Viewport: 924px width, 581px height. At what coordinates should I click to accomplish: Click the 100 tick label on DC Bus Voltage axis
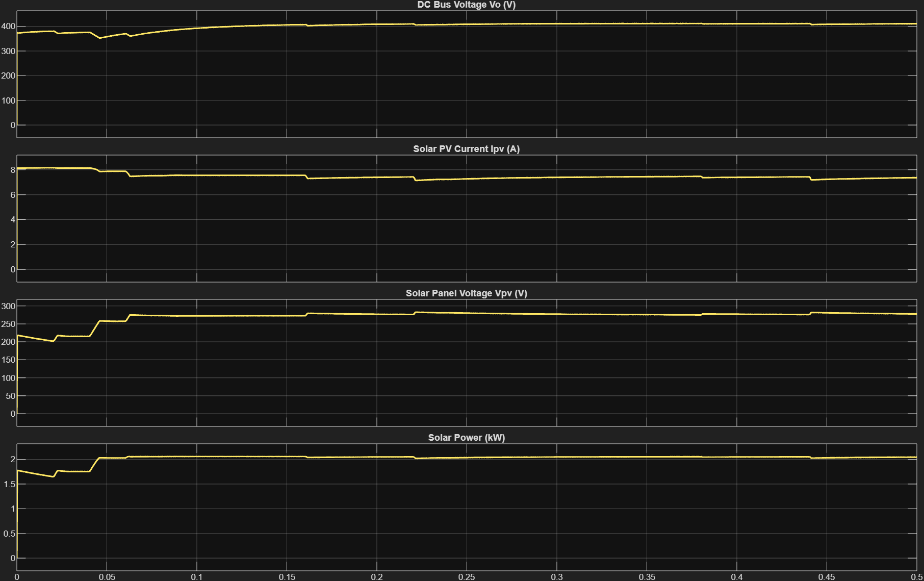click(x=9, y=100)
